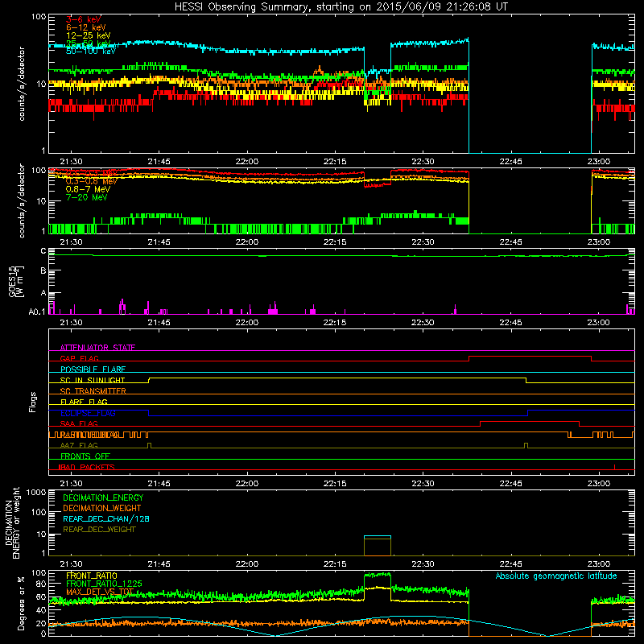Select the A0.1 tick label on GOES15 axis
The width and height of the screenshot is (644, 644).
[37, 312]
